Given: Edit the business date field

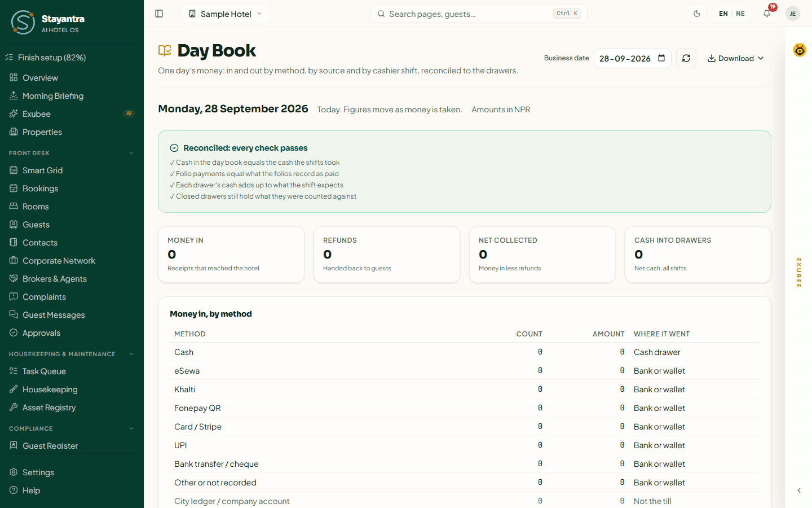Looking at the screenshot, I should 633,58.
